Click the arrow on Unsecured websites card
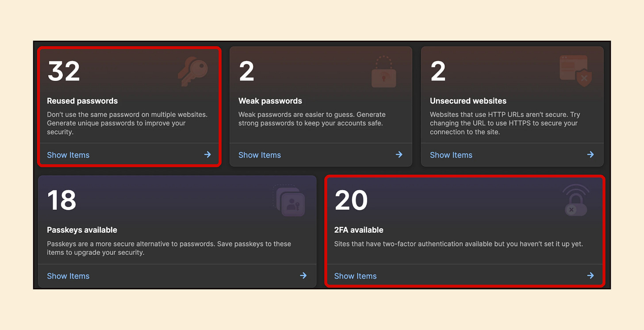 (590, 154)
